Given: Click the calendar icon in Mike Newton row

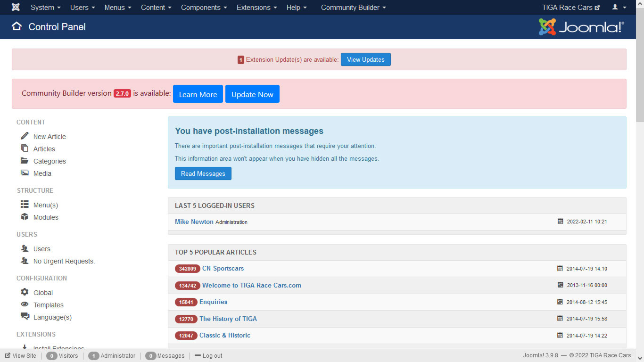Looking at the screenshot, I should click(x=560, y=222).
